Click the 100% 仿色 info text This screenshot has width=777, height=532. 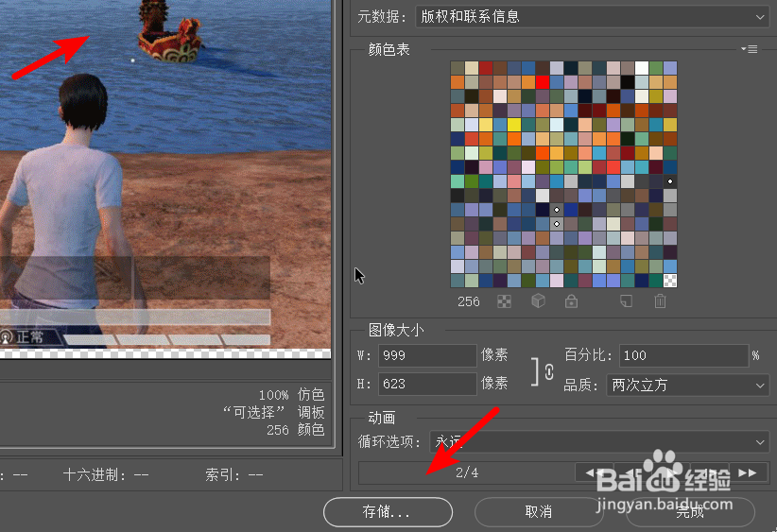pyautogui.click(x=291, y=395)
